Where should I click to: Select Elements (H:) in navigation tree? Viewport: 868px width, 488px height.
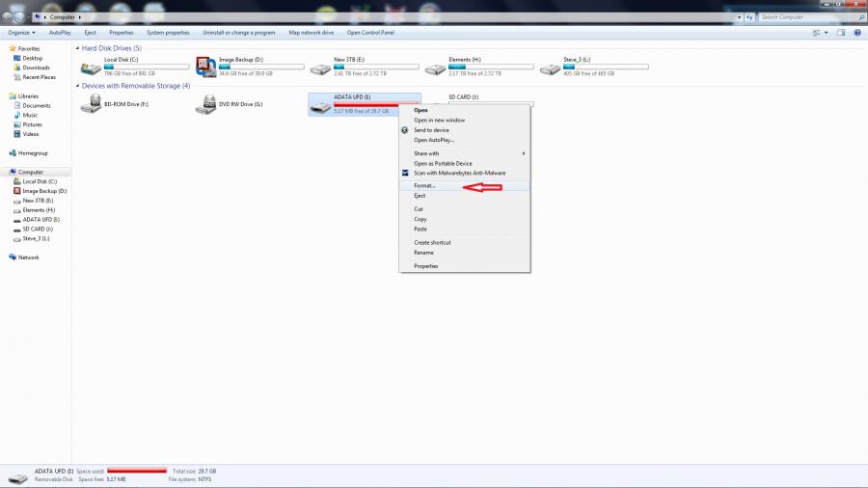coord(39,209)
